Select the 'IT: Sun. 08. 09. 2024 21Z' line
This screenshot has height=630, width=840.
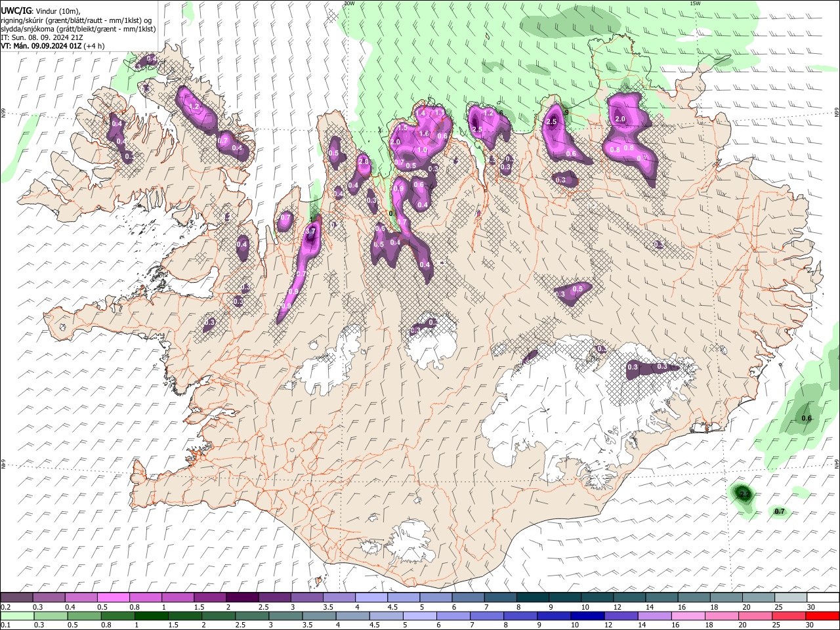click(41, 37)
